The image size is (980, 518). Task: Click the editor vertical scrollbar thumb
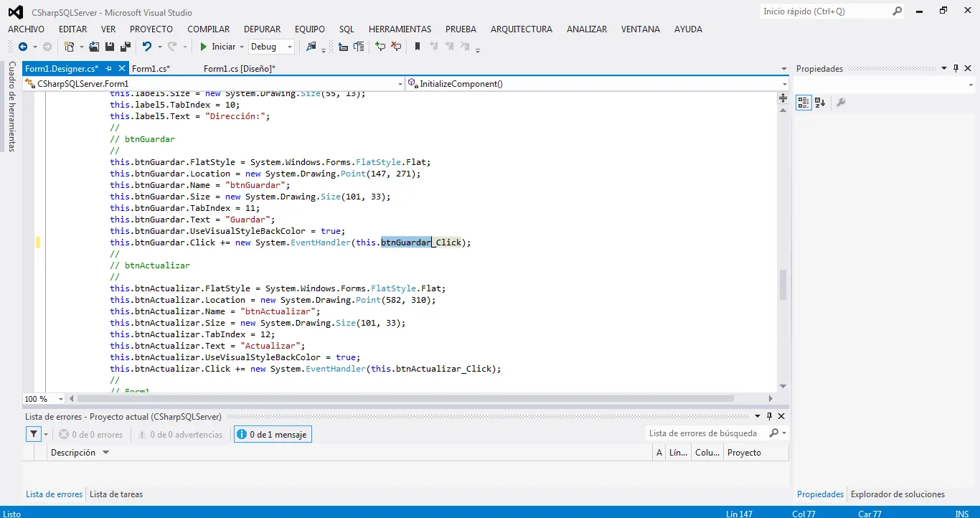[783, 285]
